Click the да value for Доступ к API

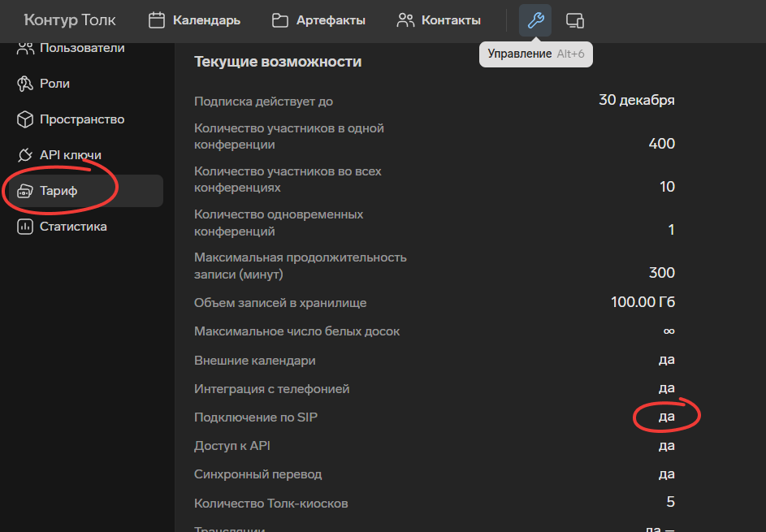[666, 446]
